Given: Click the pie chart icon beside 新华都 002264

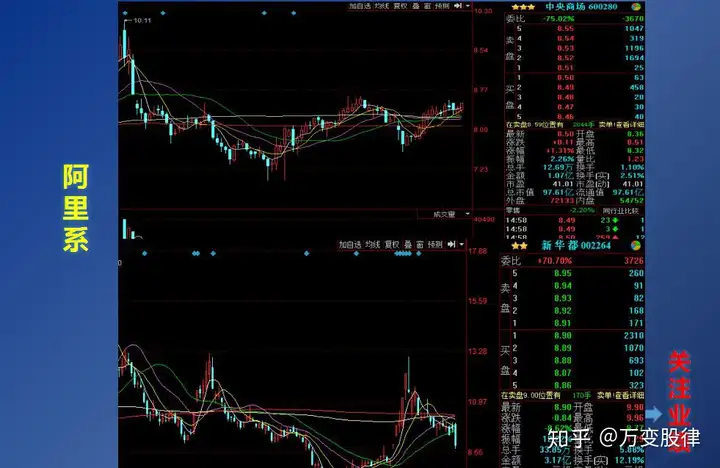Looking at the screenshot, I should pyautogui.click(x=636, y=246).
